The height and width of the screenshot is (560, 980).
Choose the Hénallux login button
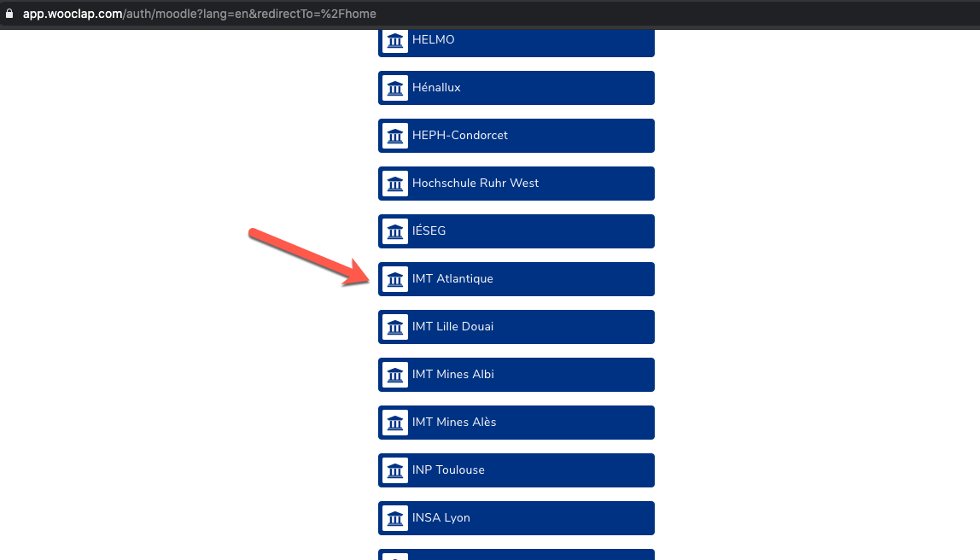click(516, 88)
